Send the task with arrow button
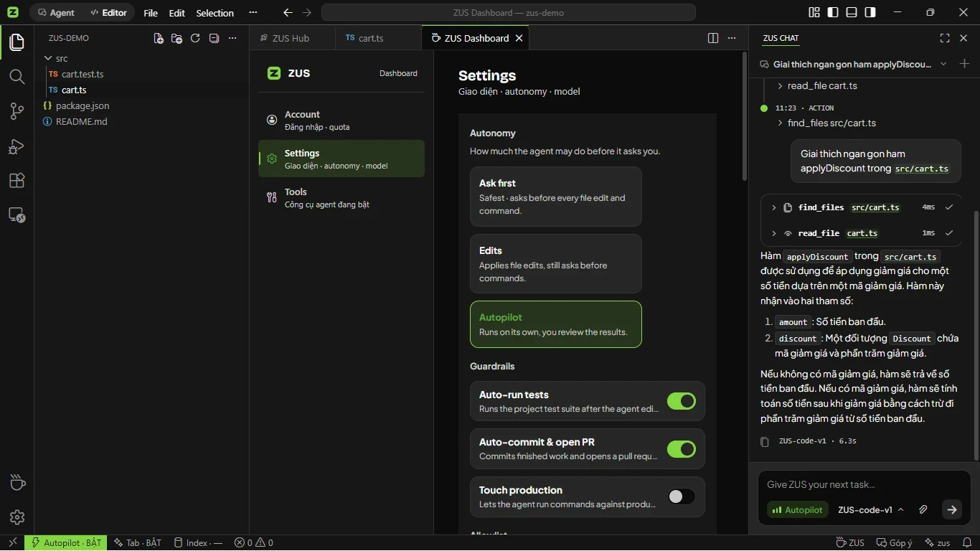 [952, 509]
